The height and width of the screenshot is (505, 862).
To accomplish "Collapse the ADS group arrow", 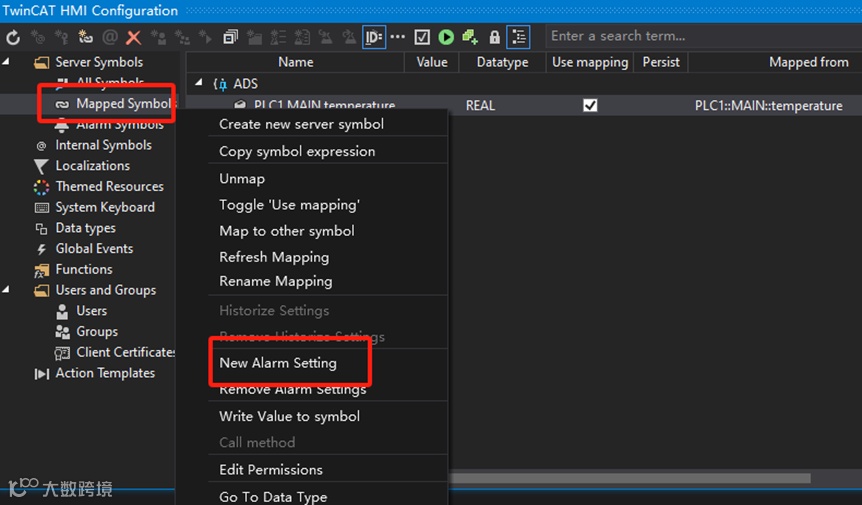I will [199, 83].
